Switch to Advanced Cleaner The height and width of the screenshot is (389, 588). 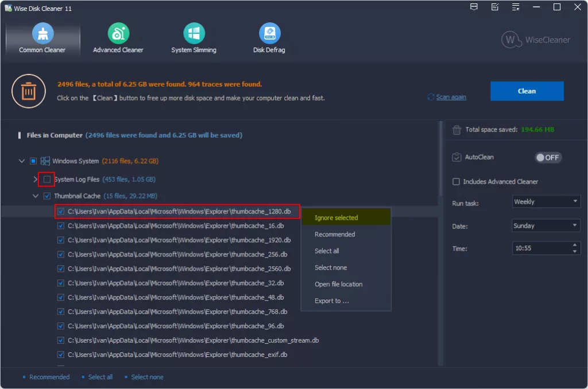pos(118,34)
